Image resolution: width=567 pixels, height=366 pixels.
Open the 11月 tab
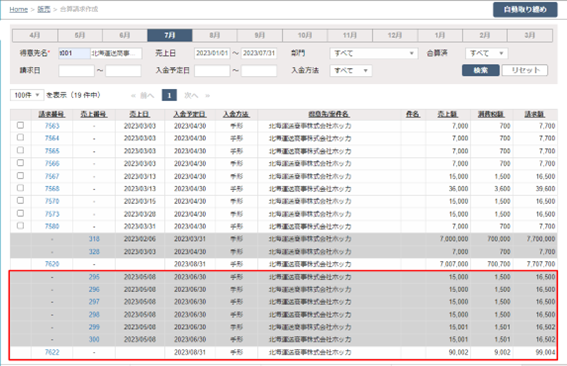pyautogui.click(x=350, y=35)
